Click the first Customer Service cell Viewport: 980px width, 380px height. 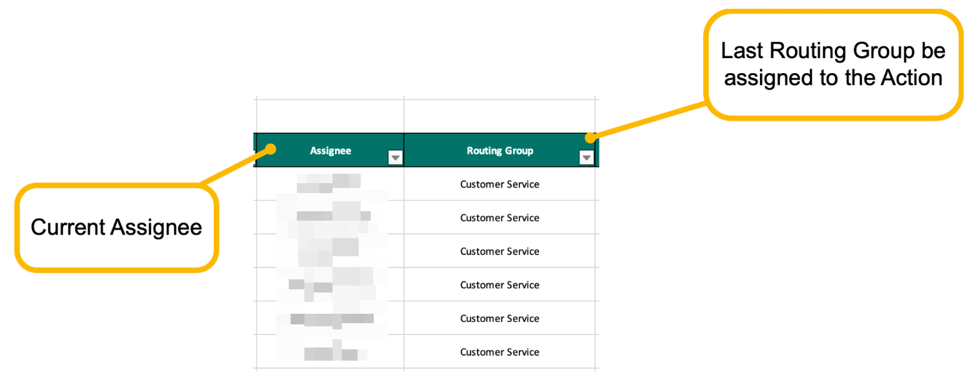tap(499, 184)
